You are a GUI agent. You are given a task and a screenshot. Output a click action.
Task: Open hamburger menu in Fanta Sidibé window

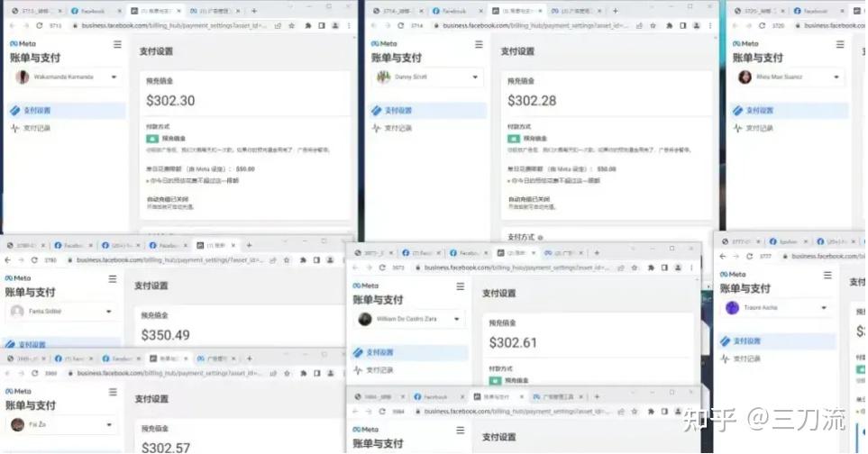[x=113, y=279]
